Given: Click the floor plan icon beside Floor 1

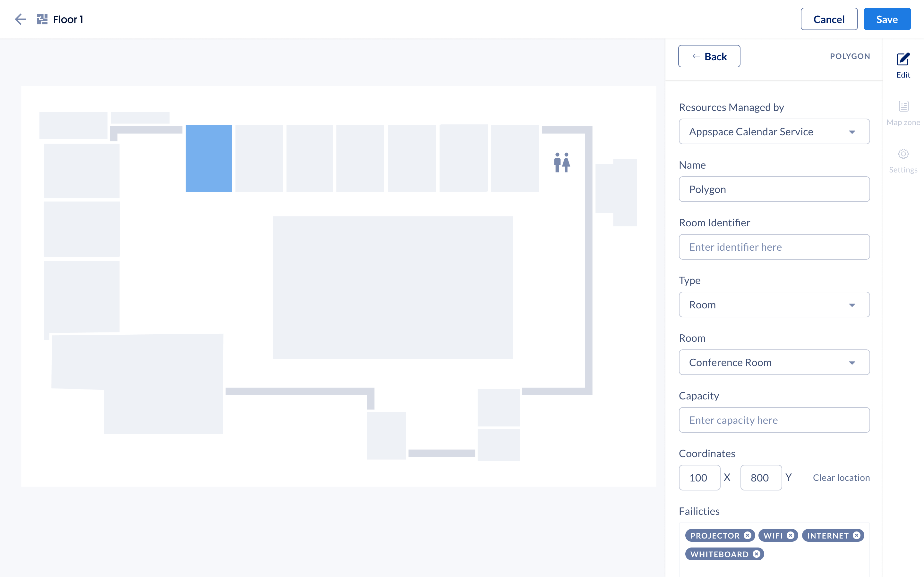Looking at the screenshot, I should coord(42,19).
